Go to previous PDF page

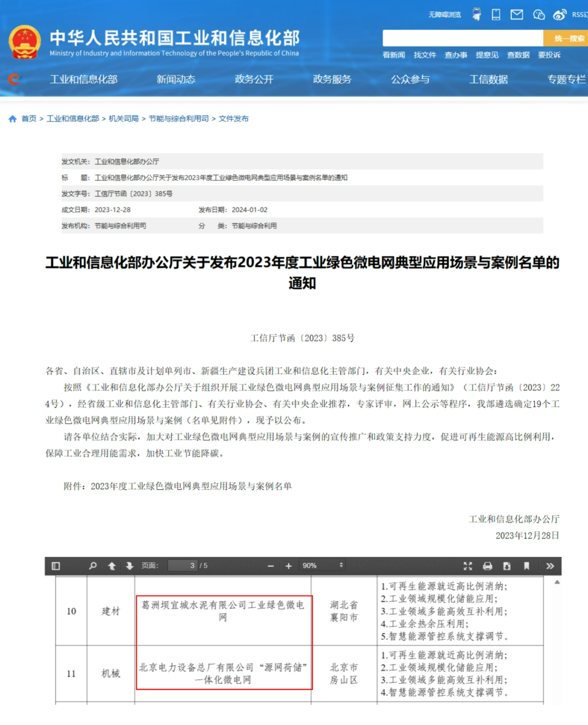[112, 566]
